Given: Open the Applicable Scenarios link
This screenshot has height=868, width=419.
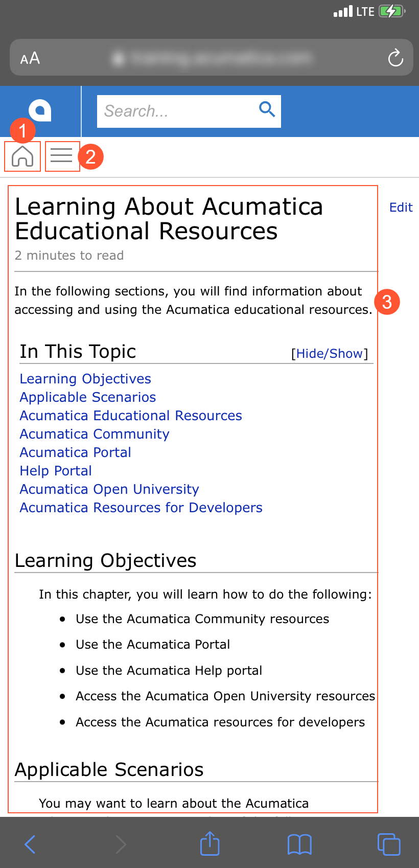Looking at the screenshot, I should (x=88, y=397).
